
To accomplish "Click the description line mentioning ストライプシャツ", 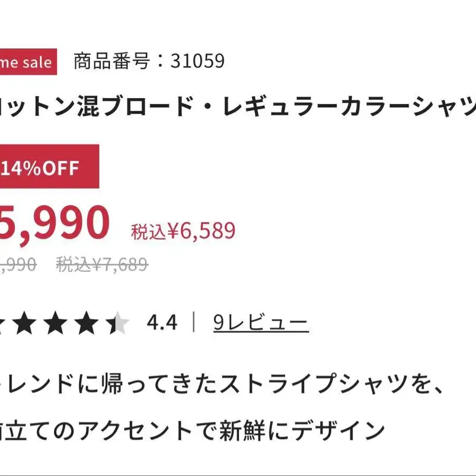I will (222, 384).
